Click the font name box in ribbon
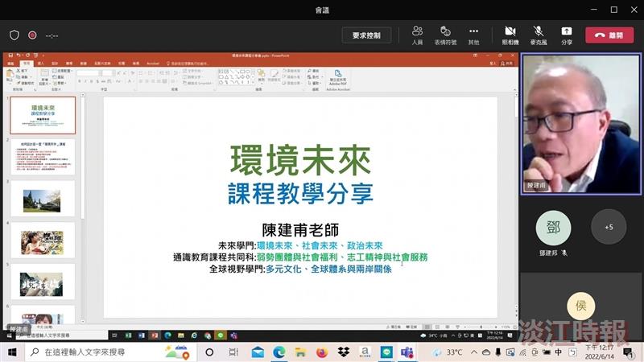The height and width of the screenshot is (362, 644). (x=89, y=72)
